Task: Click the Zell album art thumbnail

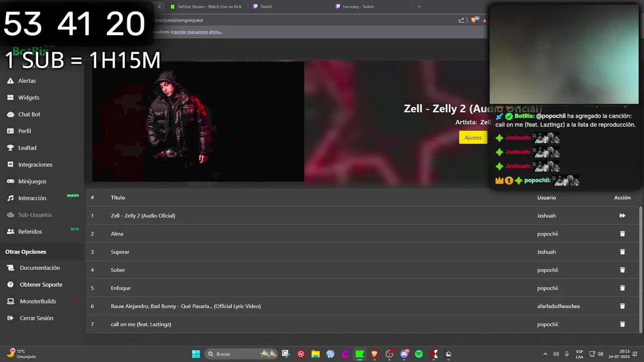Action: click(198, 121)
